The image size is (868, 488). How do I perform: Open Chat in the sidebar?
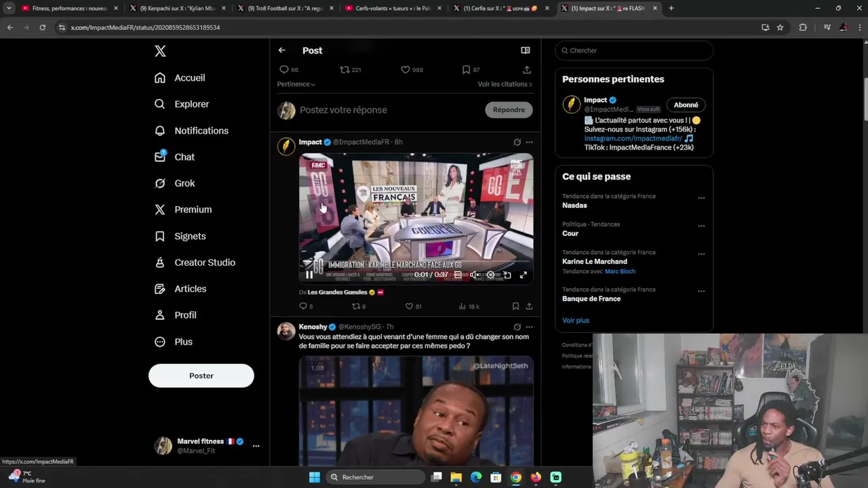pyautogui.click(x=174, y=157)
